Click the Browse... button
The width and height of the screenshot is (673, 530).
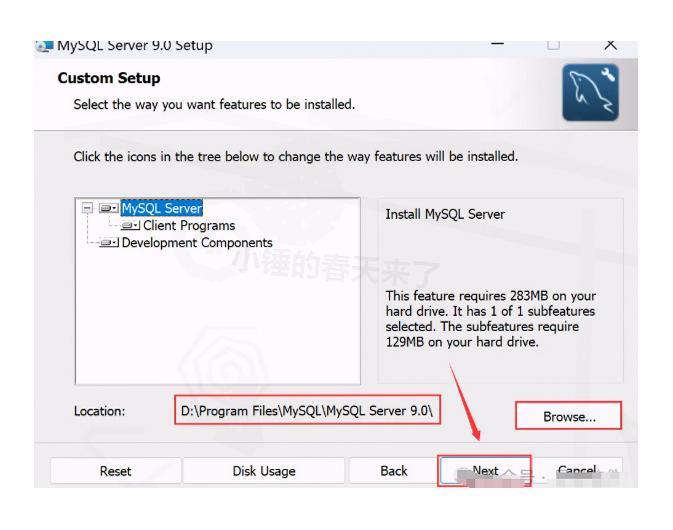(568, 416)
